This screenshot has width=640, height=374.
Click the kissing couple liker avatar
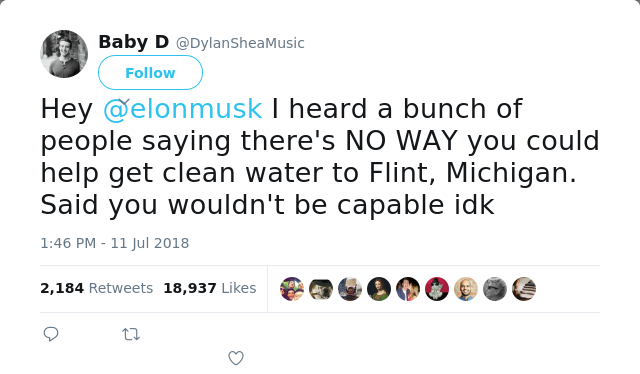408,289
